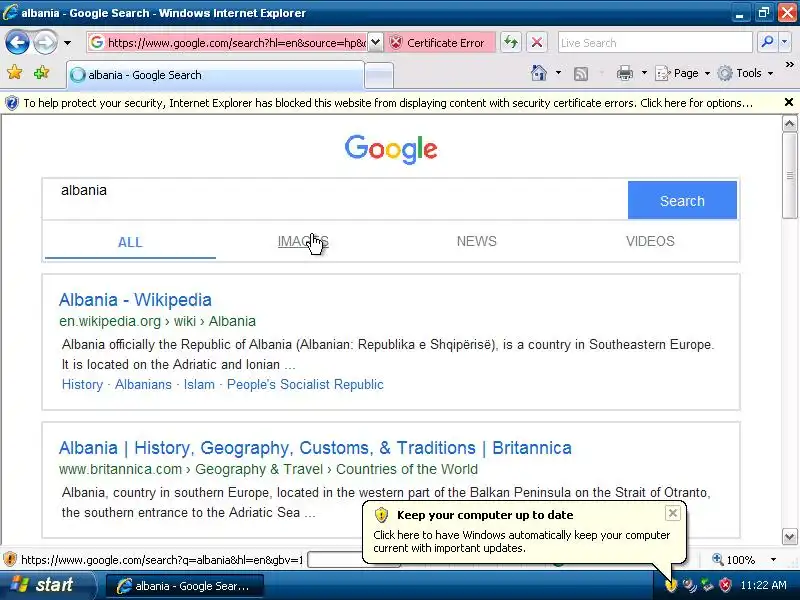This screenshot has width=800, height=600.
Task: Click the scrollbar up arrow
Action: [x=789, y=123]
